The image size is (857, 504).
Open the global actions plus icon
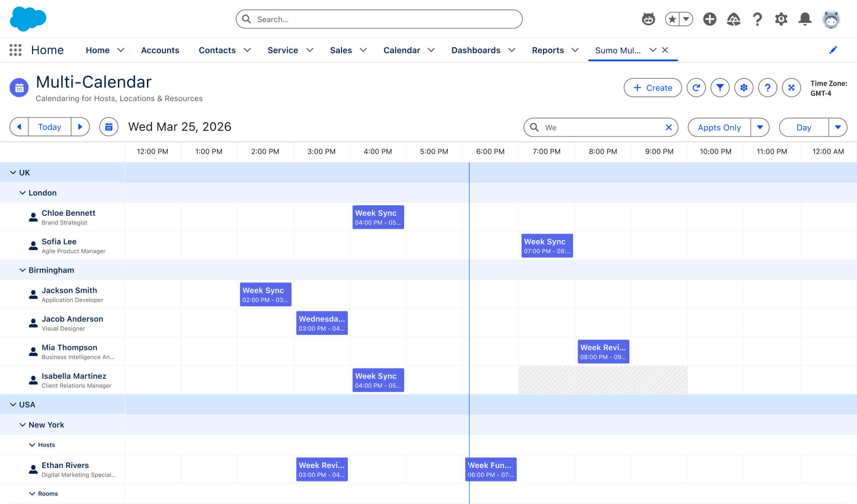coord(710,19)
